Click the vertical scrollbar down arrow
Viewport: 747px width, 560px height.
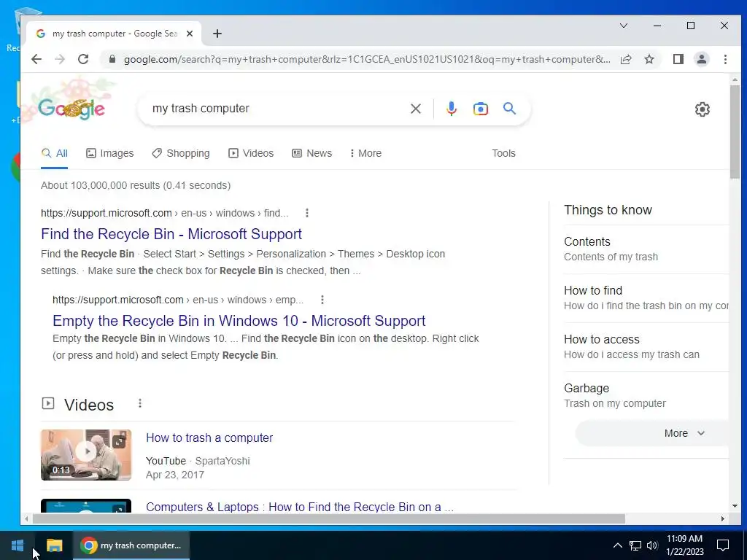tap(734, 506)
